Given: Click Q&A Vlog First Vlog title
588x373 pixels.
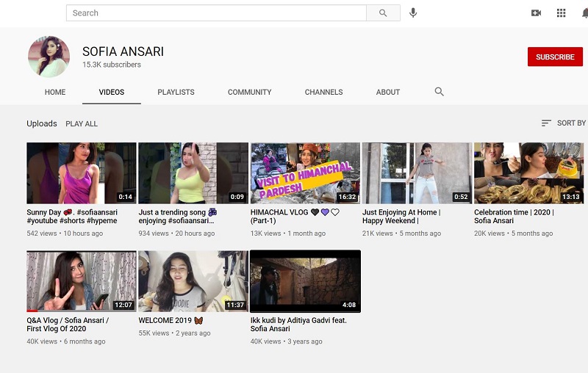Looking at the screenshot, I should [68, 325].
